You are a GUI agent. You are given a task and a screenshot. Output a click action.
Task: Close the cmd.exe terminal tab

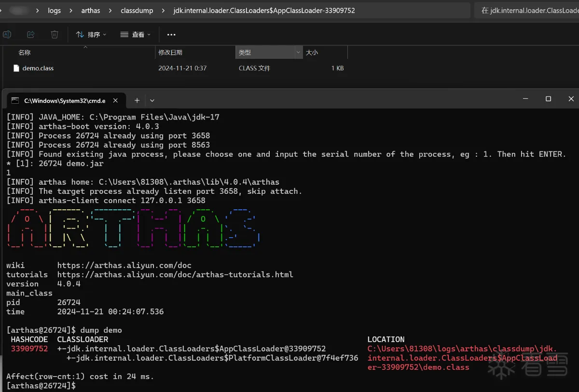pos(115,100)
